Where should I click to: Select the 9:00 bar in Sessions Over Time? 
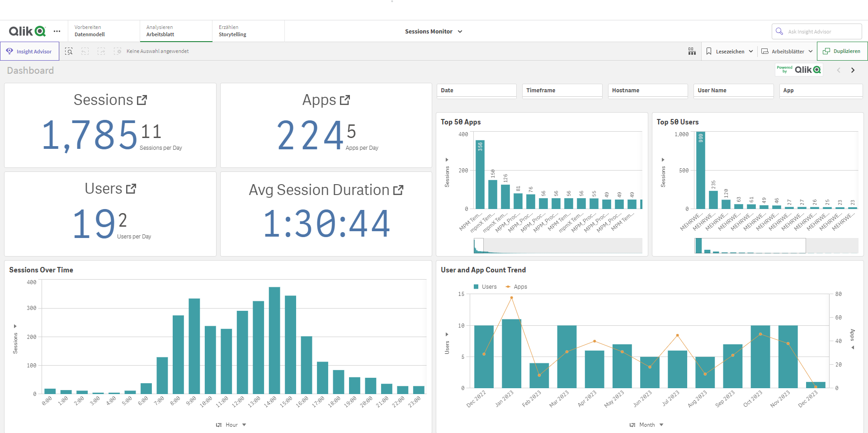coord(194,346)
